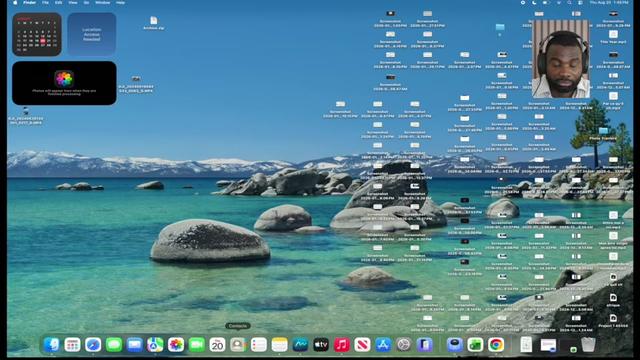640x360 pixels.
Task: Launch Google Chrome from the Dock
Action: coord(496,345)
